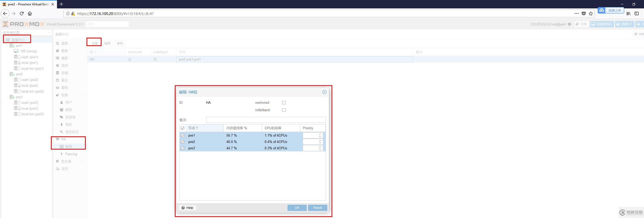Click the 编辑 edit button
The width and height of the screenshot is (644, 218).
point(107,43)
